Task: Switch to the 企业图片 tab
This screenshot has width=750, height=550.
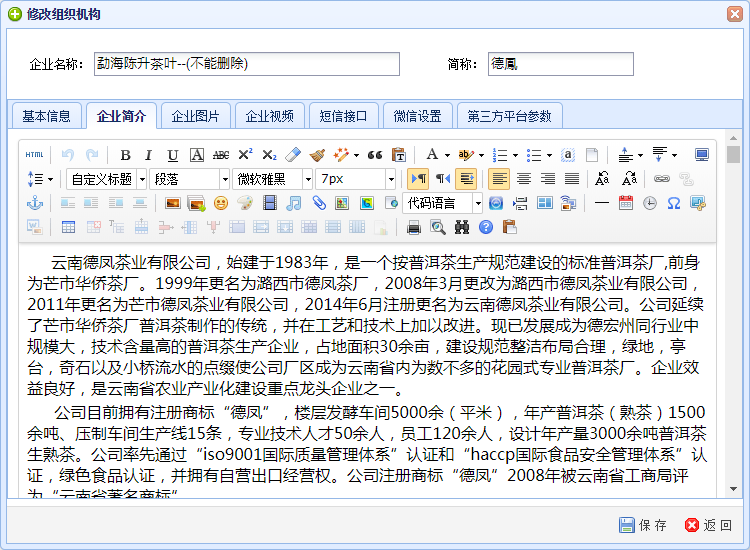Action: point(196,116)
